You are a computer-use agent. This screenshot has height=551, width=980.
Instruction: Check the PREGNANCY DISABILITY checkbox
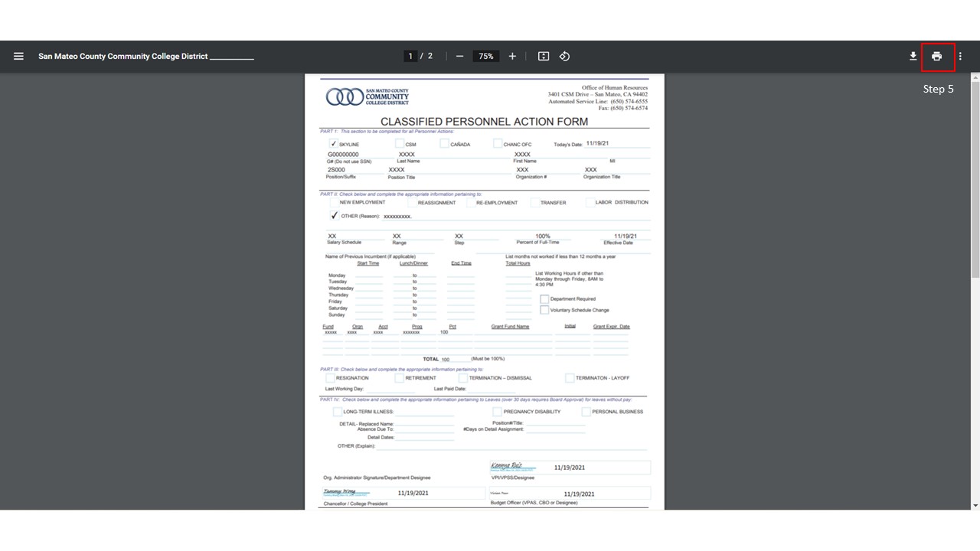(x=498, y=412)
